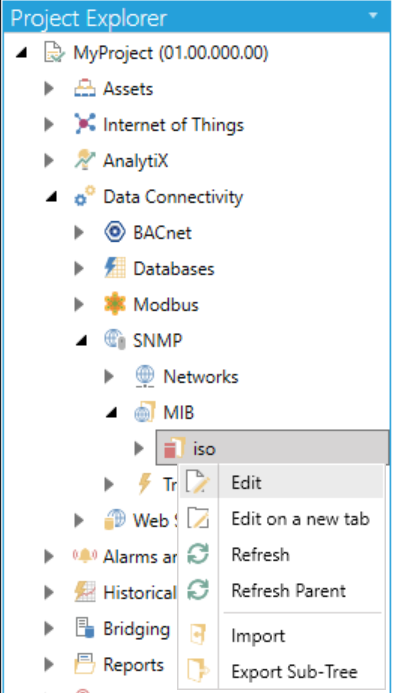Click the BACnet hexagon icon
The height and width of the screenshot is (693, 394).
point(115,232)
